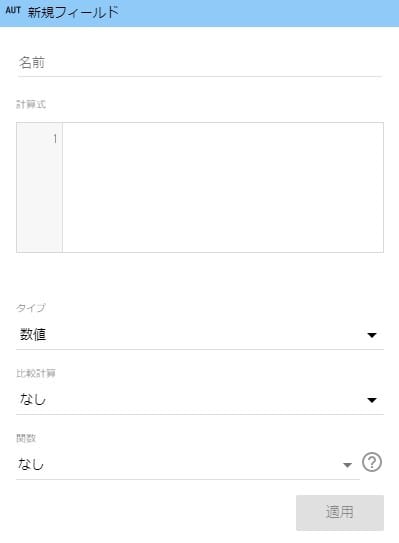The width and height of the screenshot is (399, 543).
Task: Click the 比較計算 label
Action: (x=36, y=373)
